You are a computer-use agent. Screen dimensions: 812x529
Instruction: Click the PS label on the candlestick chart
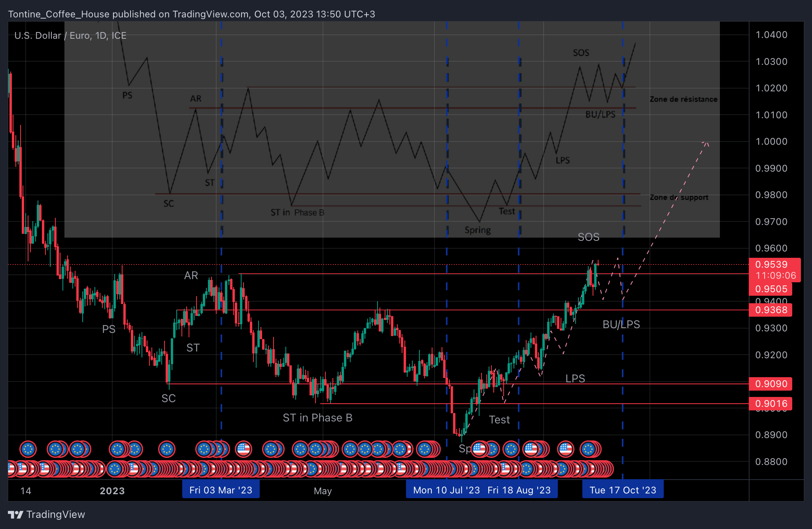coord(109,329)
